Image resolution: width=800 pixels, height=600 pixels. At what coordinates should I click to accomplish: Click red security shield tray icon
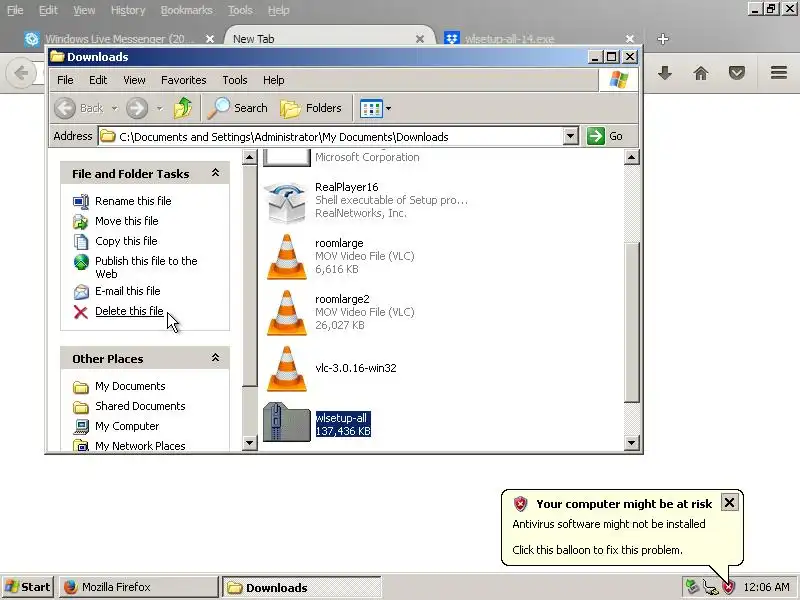coord(729,587)
